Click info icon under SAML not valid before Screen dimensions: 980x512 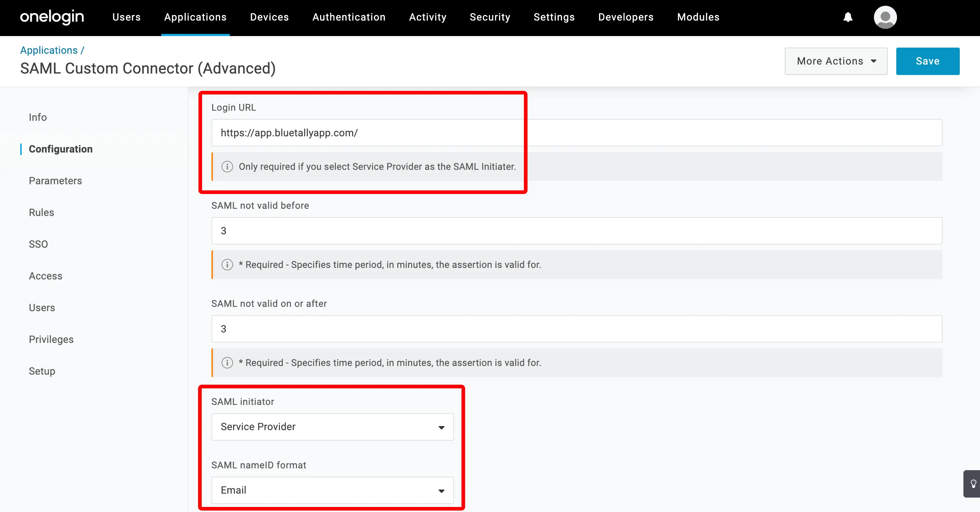click(x=227, y=265)
